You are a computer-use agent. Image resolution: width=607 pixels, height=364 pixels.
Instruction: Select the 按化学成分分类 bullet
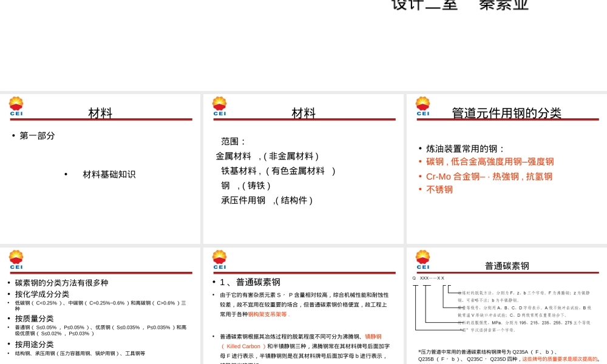pos(42,294)
